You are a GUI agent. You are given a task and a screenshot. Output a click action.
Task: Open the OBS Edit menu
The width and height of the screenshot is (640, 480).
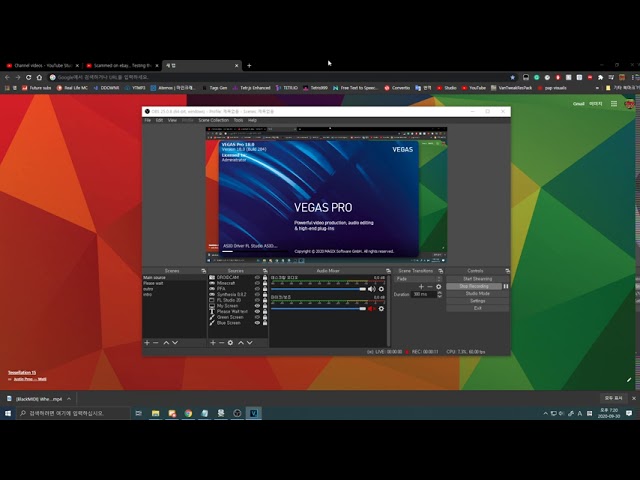pyautogui.click(x=159, y=120)
